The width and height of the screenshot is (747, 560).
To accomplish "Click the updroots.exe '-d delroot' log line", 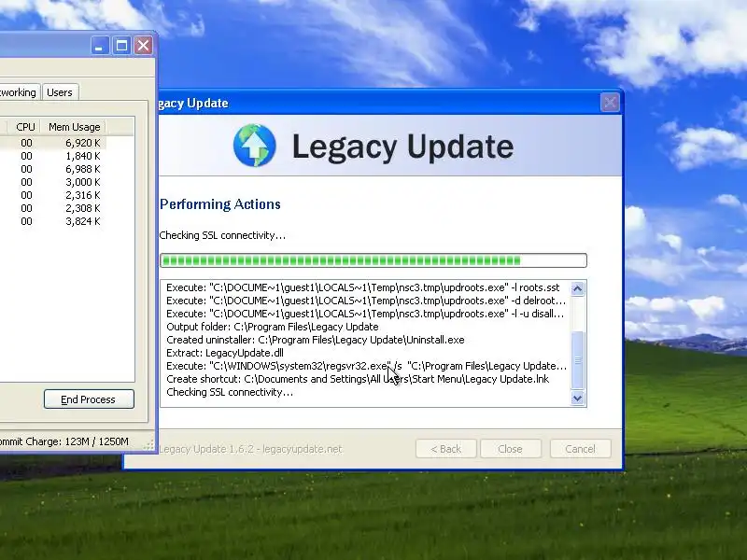I will [x=366, y=301].
